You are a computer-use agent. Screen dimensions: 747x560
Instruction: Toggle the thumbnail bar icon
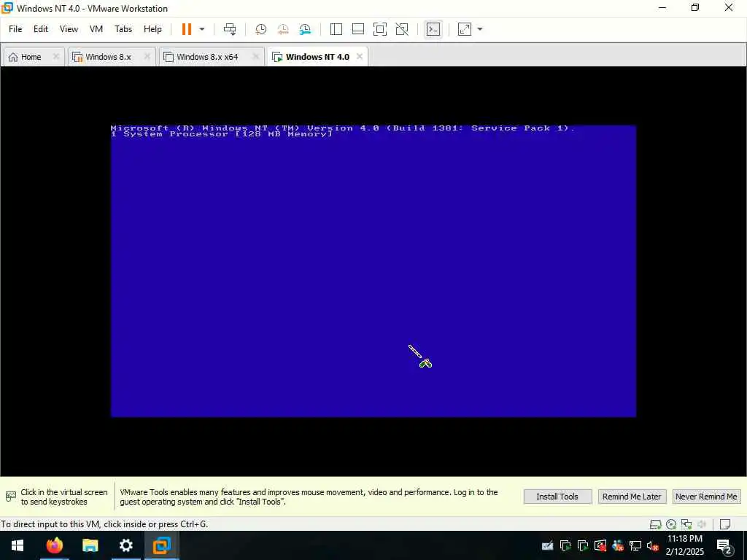tap(357, 29)
